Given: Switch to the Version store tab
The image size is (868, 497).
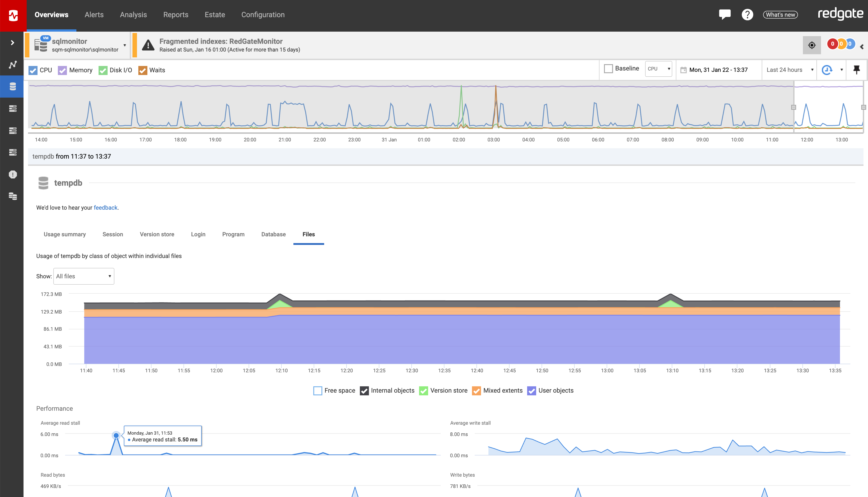Looking at the screenshot, I should coord(157,234).
